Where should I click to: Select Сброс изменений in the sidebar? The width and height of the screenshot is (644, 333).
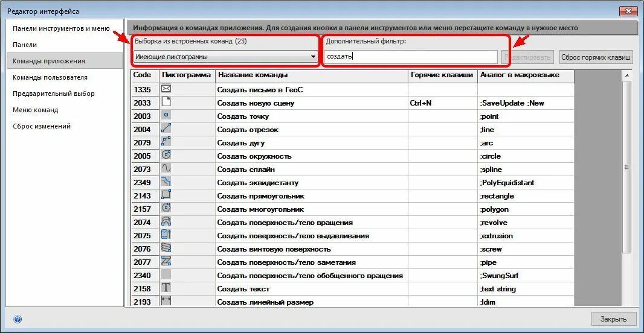[42, 126]
